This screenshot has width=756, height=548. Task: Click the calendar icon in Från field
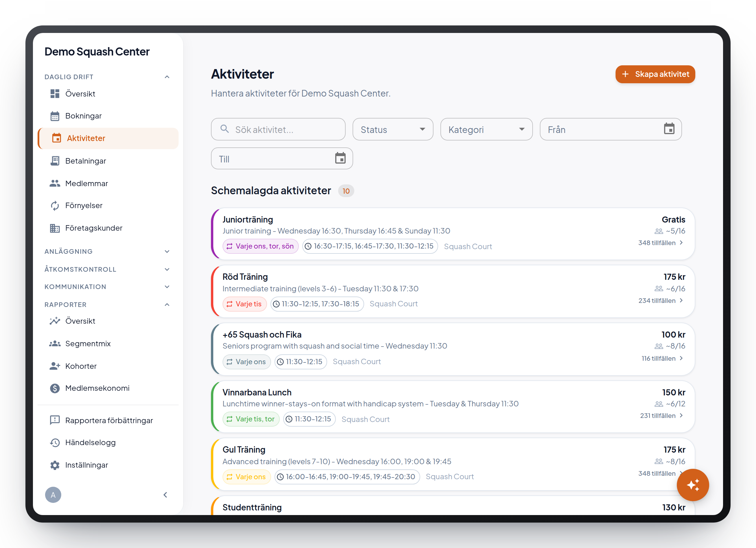tap(669, 129)
